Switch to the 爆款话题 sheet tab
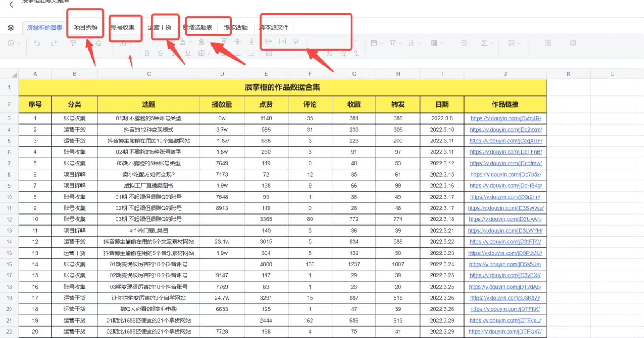644x338 pixels. click(x=236, y=27)
